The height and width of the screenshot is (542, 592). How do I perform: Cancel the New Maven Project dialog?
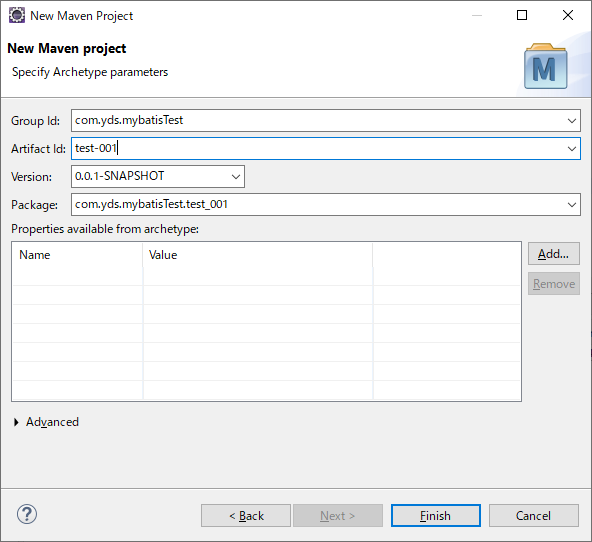pyautogui.click(x=533, y=516)
